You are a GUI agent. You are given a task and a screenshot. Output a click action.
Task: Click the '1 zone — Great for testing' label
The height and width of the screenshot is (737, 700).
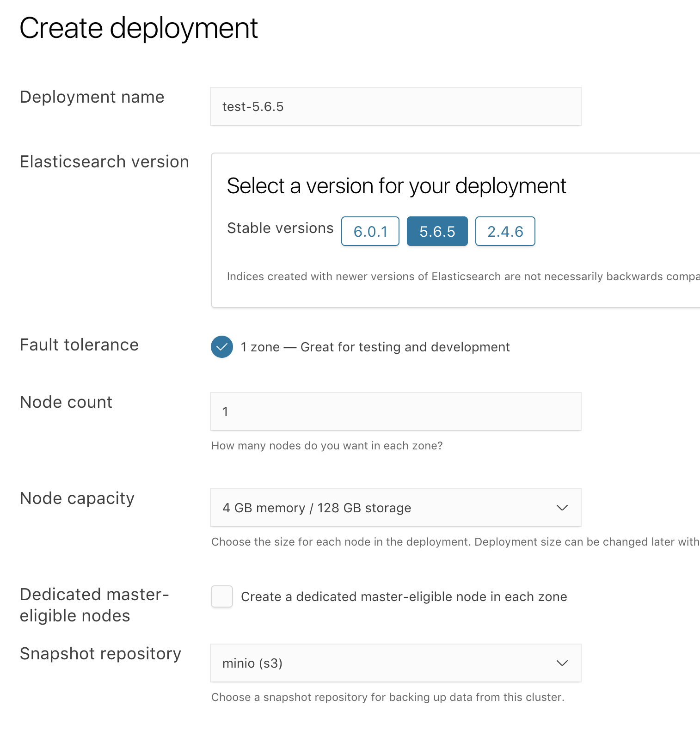click(x=375, y=347)
